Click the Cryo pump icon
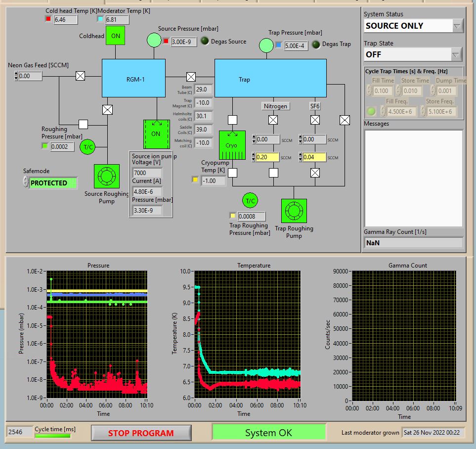Viewport: 476px width, 449px height. click(x=232, y=145)
